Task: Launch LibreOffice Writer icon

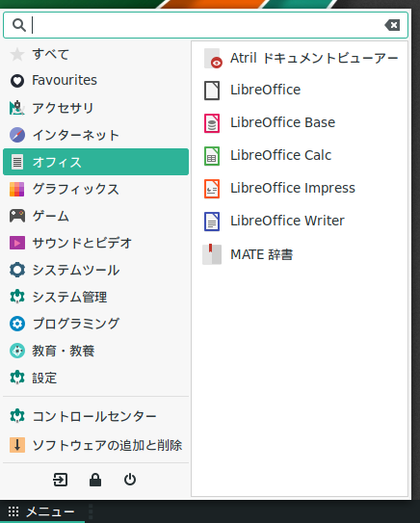Action: pyautogui.click(x=212, y=222)
